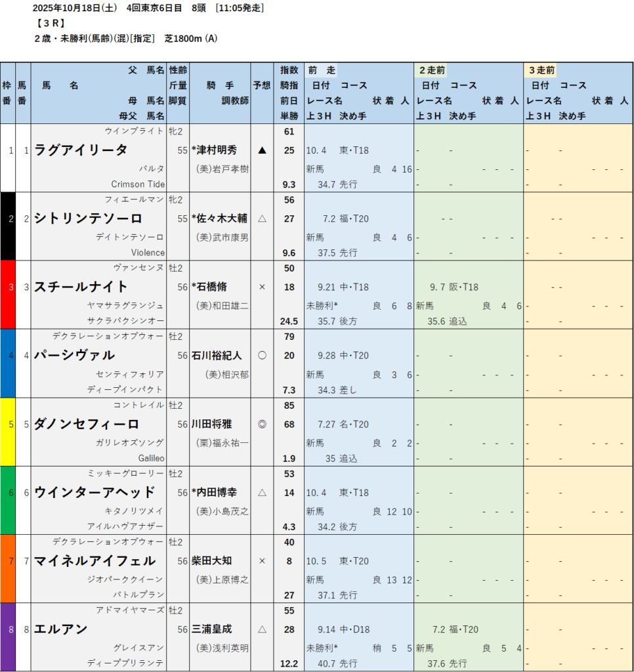
Task: Click the purple frame 8 color cell
Action: point(8,636)
